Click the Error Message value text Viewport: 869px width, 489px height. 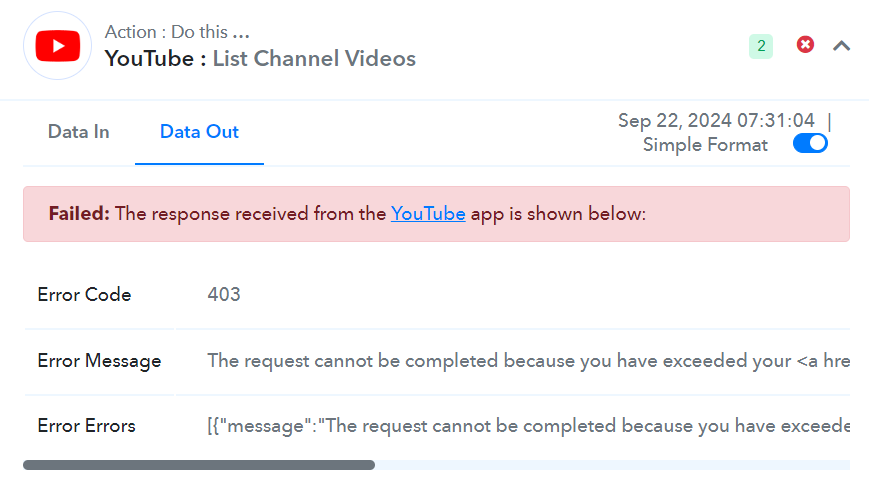pyautogui.click(x=529, y=361)
